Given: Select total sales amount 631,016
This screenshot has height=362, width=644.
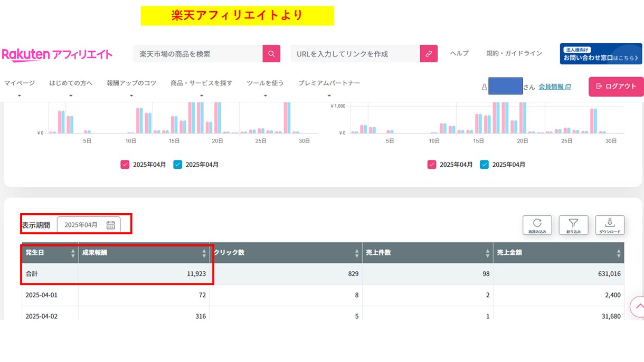Looking at the screenshot, I should point(609,274).
